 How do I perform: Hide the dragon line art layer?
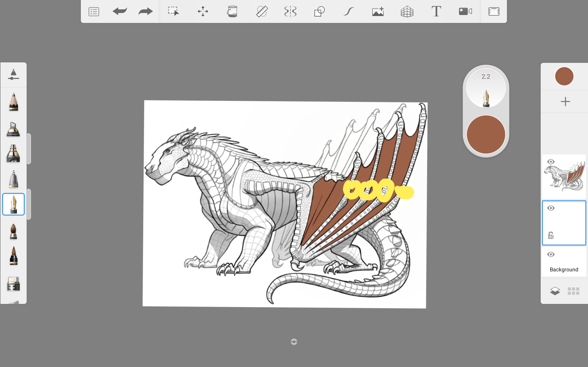[x=551, y=162]
